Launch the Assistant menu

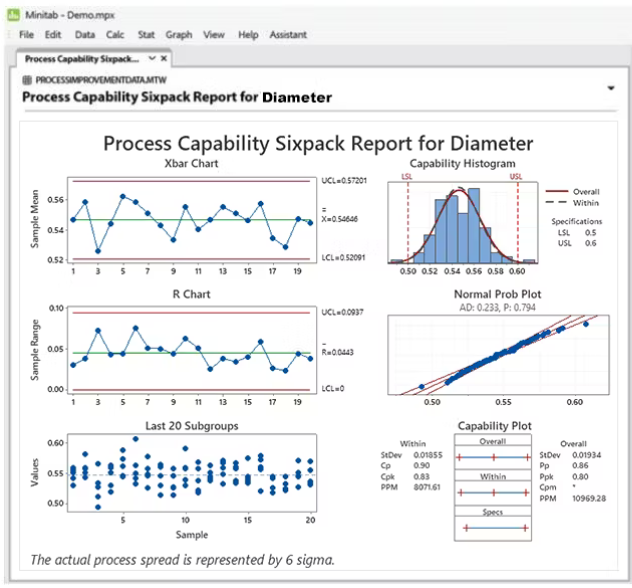[288, 35]
